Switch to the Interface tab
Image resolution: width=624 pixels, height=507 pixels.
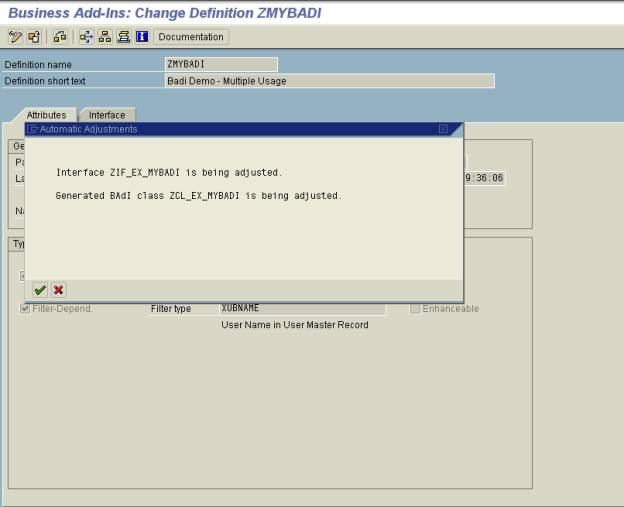107,115
